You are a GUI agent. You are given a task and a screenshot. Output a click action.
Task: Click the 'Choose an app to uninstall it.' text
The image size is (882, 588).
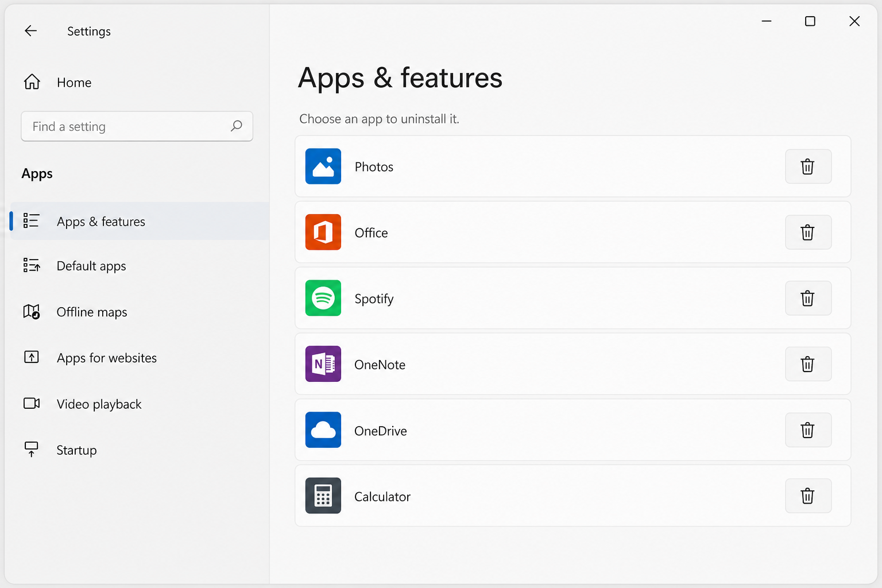pos(379,119)
